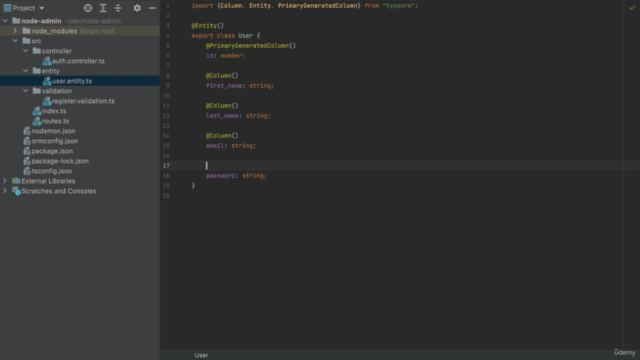640x360 pixels.
Task: Click the User breadcrumb at bottom
Action: pos(201,355)
